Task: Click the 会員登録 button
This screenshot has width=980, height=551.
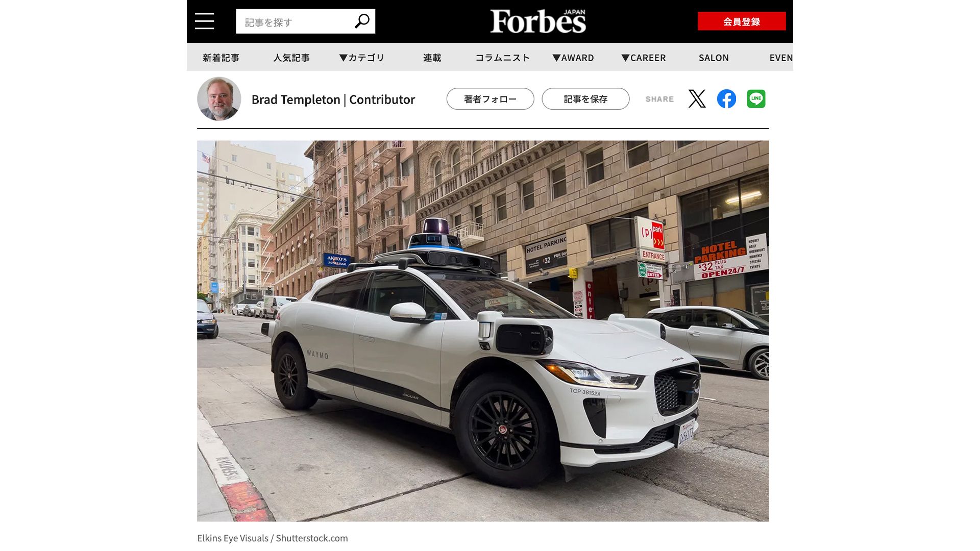Action: tap(742, 21)
